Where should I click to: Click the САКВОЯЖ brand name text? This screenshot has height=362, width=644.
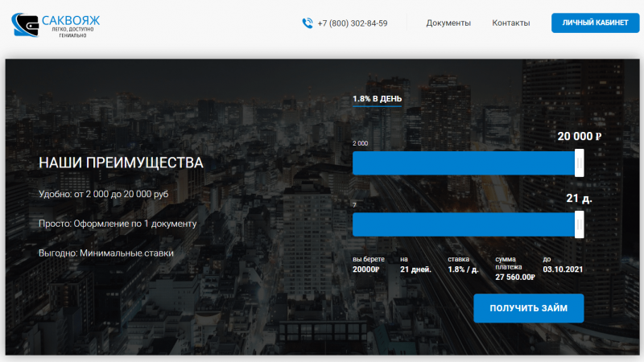point(71,19)
